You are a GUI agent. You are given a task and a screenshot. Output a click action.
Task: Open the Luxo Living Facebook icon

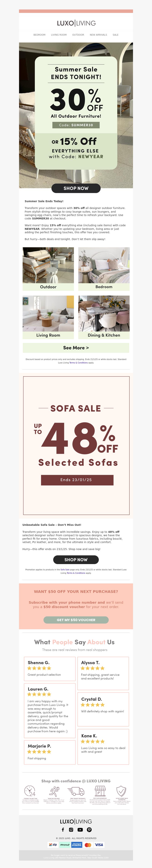pyautogui.click(x=63, y=830)
